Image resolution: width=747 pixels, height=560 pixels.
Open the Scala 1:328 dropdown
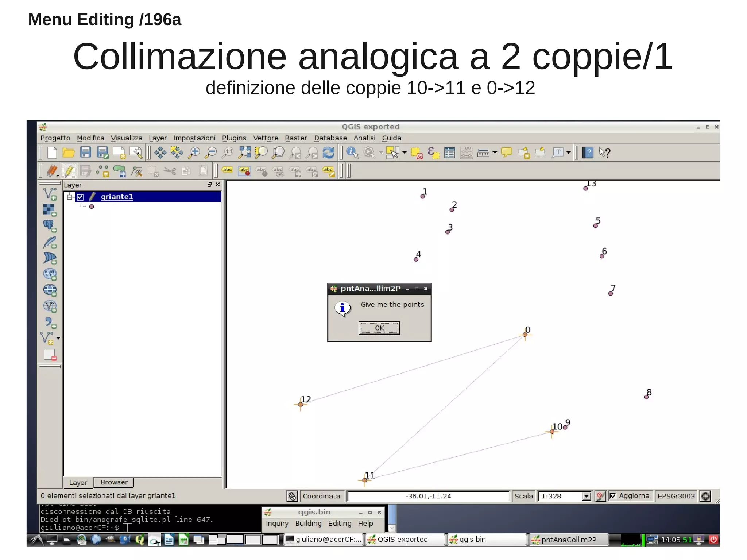tap(586, 496)
